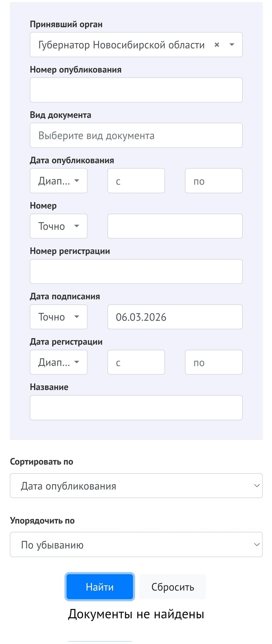Clear the selected Губернатор Новосибирской области value
This screenshot has height=644, width=272.
[217, 45]
